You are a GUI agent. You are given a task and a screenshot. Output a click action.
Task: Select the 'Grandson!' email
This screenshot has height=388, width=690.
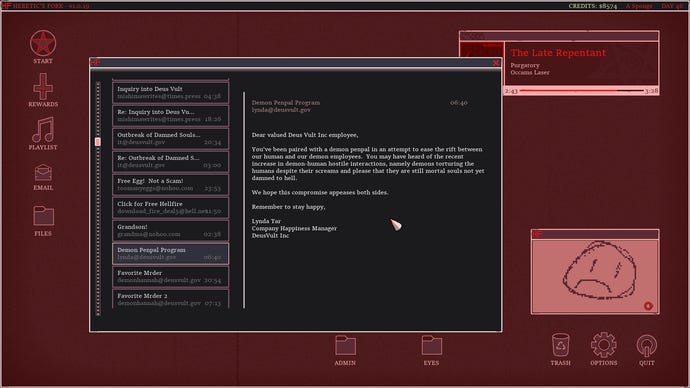(x=170, y=231)
